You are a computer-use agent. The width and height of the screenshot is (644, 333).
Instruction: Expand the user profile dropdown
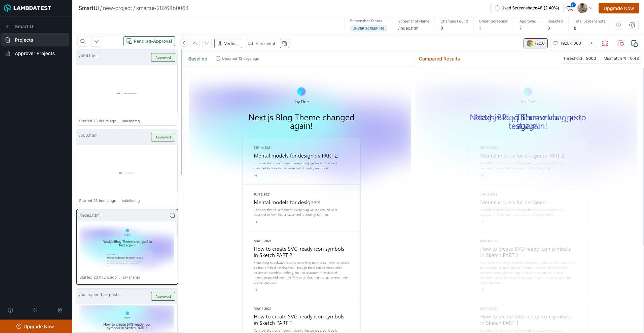tap(585, 8)
